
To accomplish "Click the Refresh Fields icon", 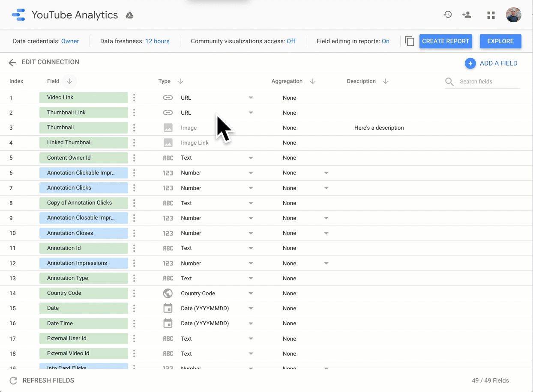I will point(13,380).
